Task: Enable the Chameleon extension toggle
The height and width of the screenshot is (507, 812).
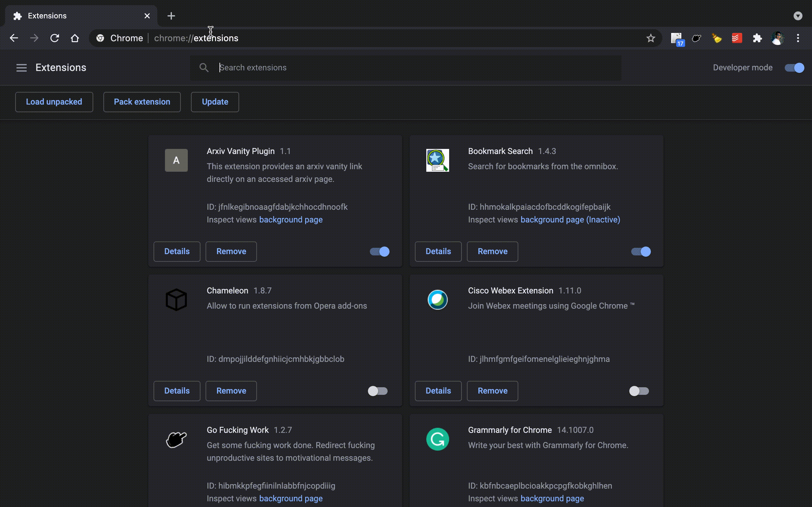Action: tap(378, 391)
